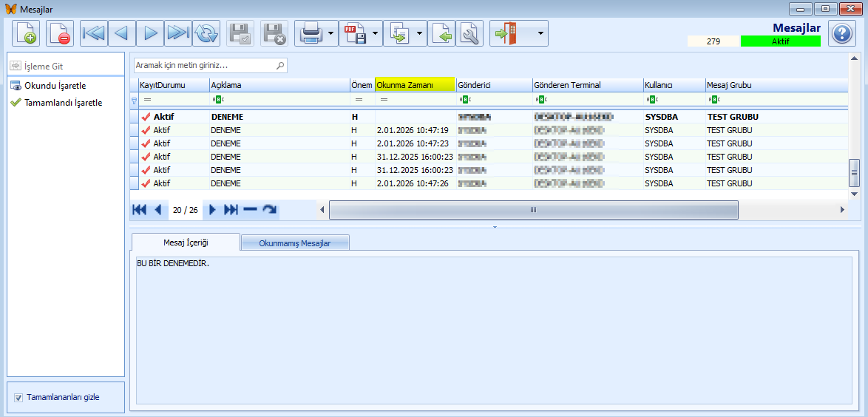
Task: Open the exit button dropdown arrow
Action: coord(541,33)
